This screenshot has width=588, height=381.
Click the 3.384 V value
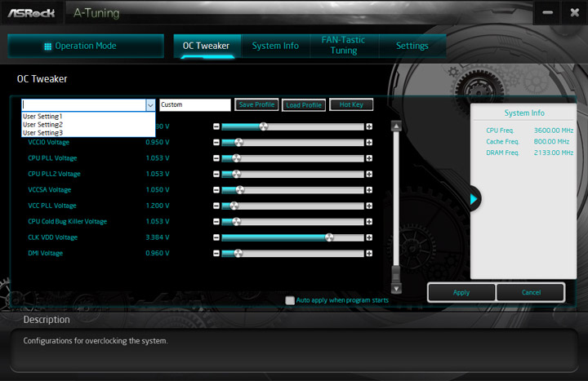click(158, 237)
